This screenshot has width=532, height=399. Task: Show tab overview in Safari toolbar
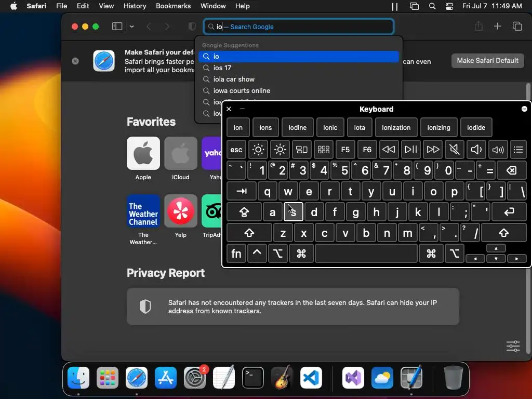click(x=517, y=26)
